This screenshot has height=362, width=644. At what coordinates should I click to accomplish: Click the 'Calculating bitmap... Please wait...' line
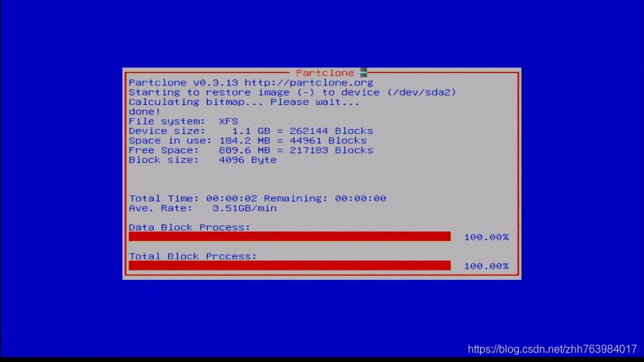[x=244, y=102]
